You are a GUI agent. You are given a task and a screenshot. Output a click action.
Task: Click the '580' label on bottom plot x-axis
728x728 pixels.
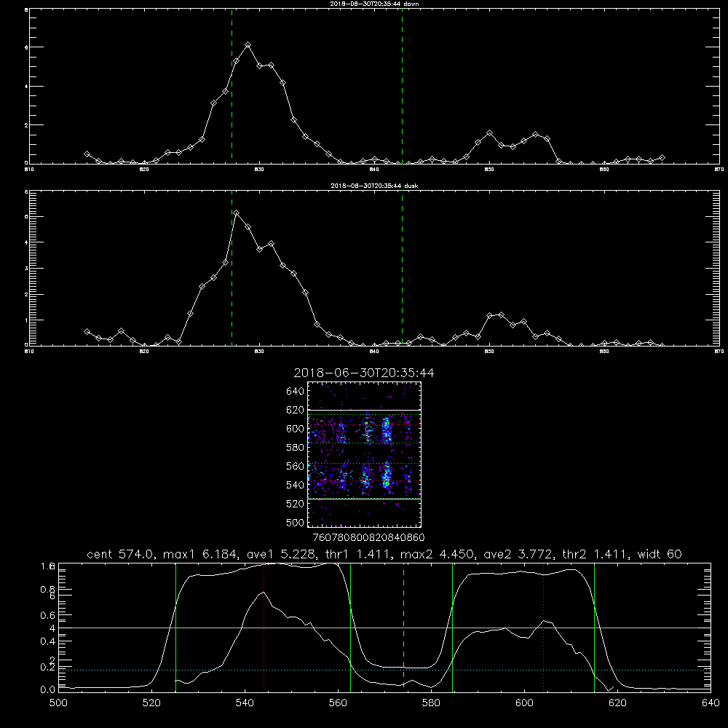coord(431,703)
